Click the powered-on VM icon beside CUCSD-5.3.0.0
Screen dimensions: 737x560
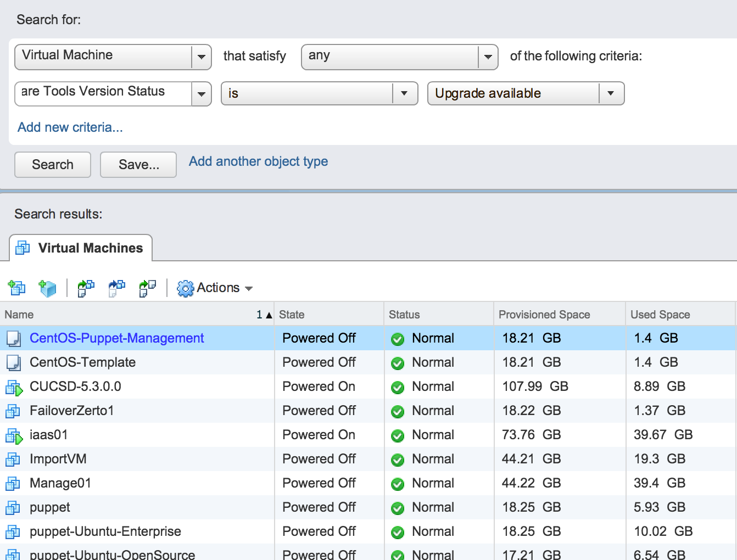tap(14, 387)
